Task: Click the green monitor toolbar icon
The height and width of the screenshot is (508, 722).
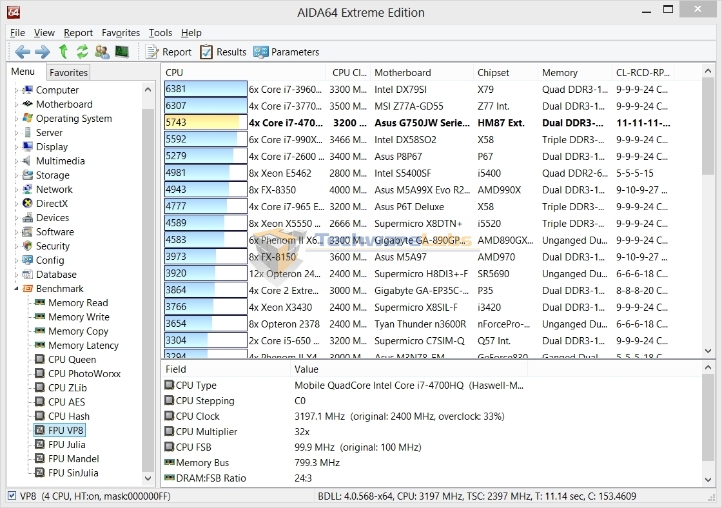Action: point(122,52)
